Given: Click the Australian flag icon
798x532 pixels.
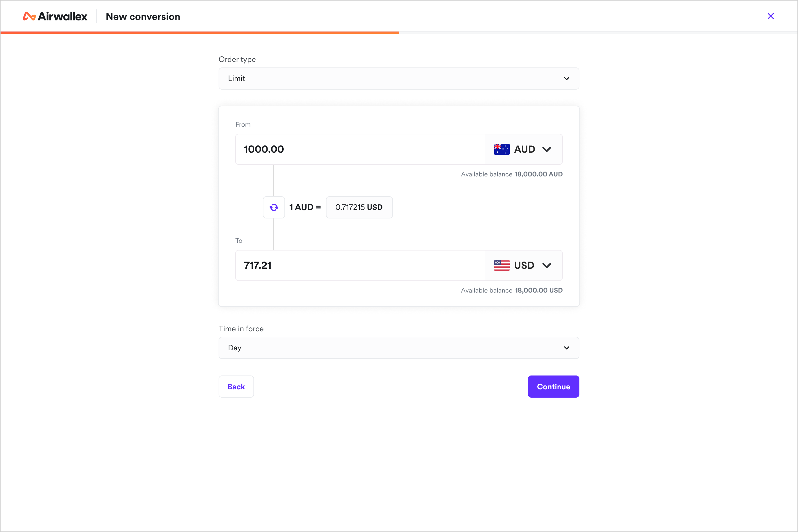Looking at the screenshot, I should point(502,149).
